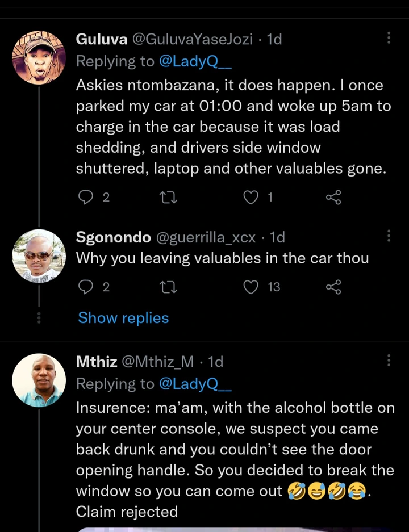Open @LadyQ__ mention in Guluva's reply
The width and height of the screenshot is (409, 532).
click(x=195, y=61)
